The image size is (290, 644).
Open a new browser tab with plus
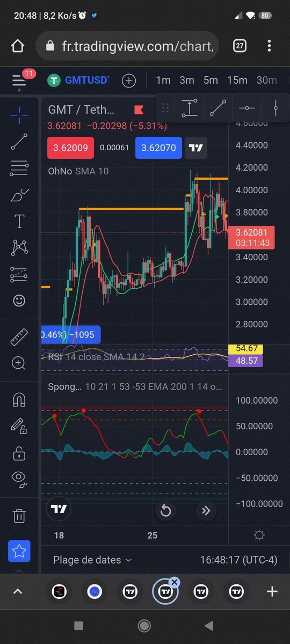[x=272, y=591]
